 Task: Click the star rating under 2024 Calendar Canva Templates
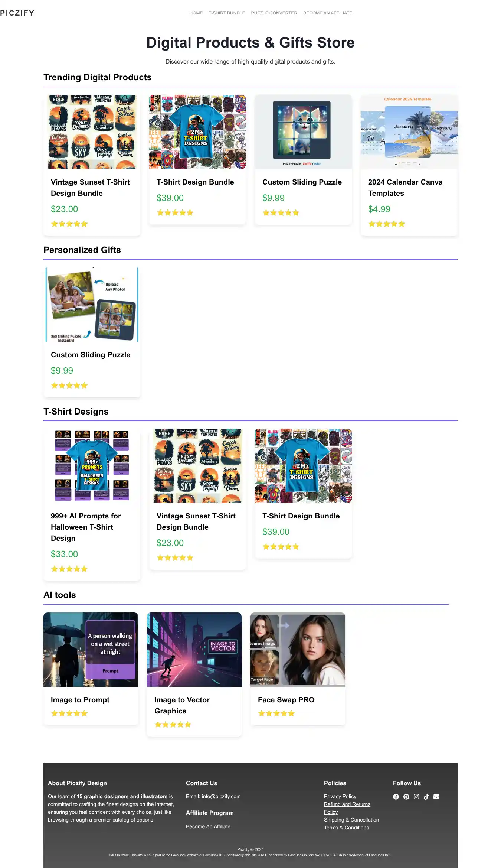[x=386, y=224]
